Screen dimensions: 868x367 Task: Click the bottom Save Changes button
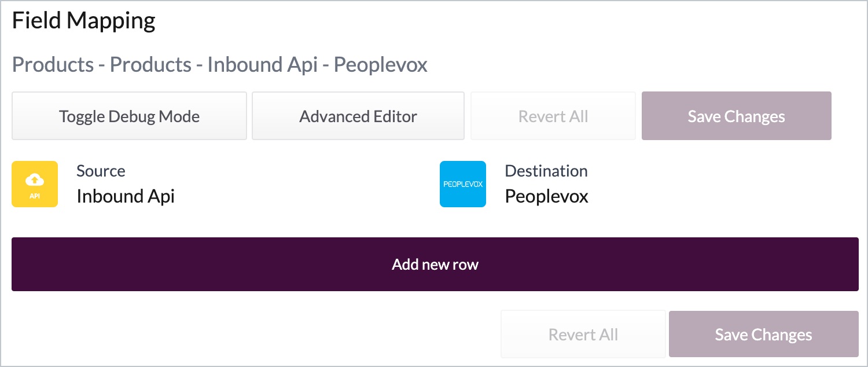(x=764, y=335)
